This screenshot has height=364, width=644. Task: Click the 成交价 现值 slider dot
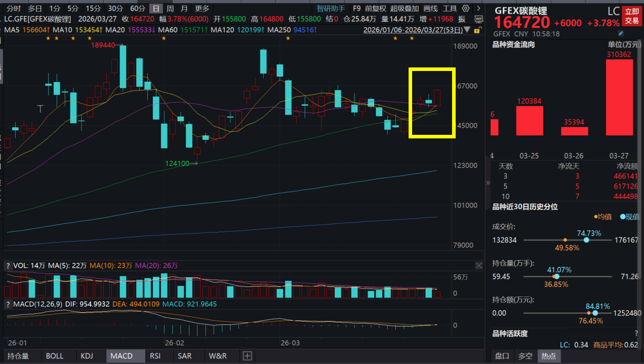586,240
